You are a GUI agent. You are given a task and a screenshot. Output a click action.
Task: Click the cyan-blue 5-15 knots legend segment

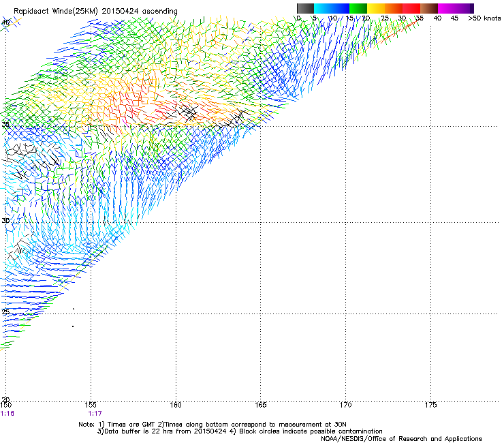[332, 8]
